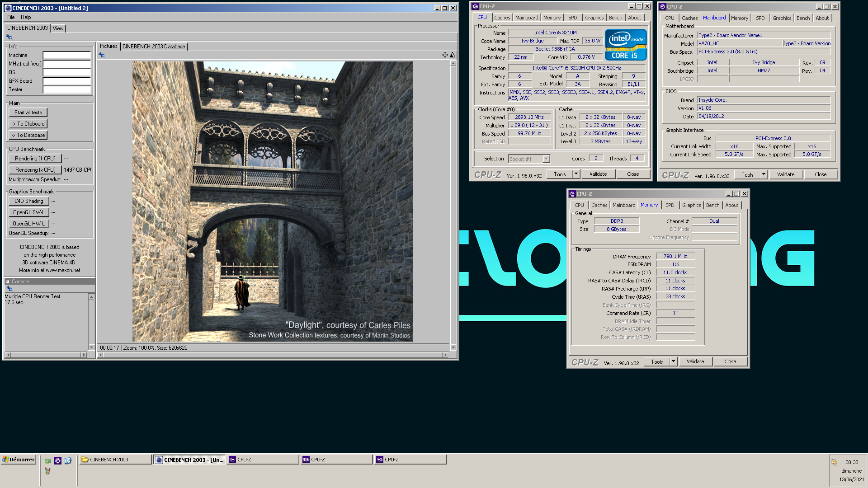Run Rendering (1 CPU) benchmark

[35, 159]
